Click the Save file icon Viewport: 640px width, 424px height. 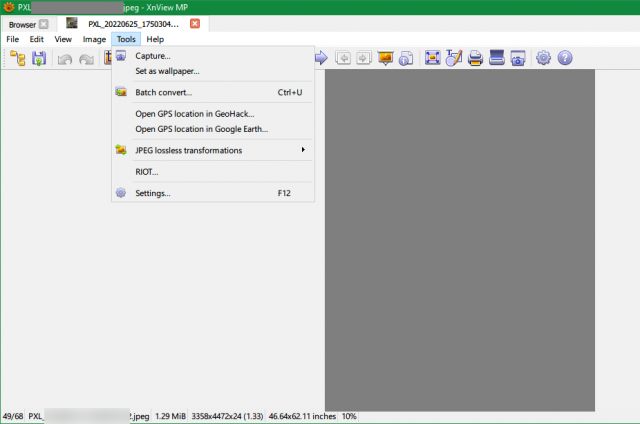point(39,58)
